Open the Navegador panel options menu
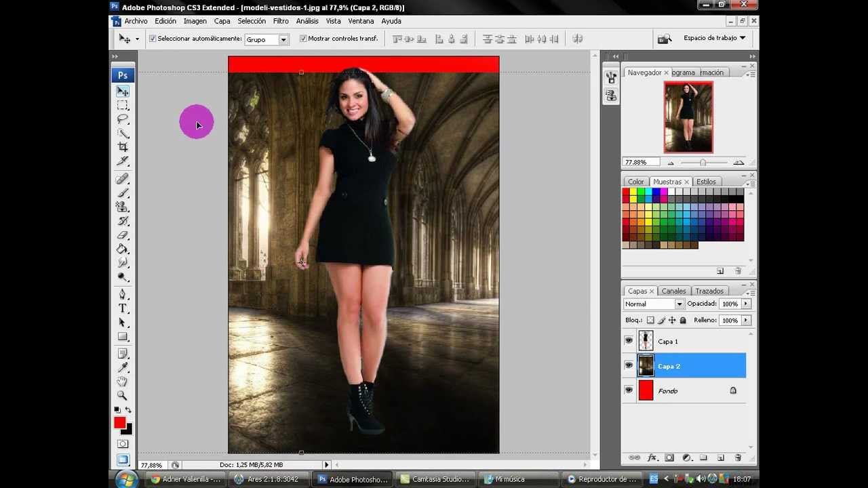 click(x=750, y=75)
